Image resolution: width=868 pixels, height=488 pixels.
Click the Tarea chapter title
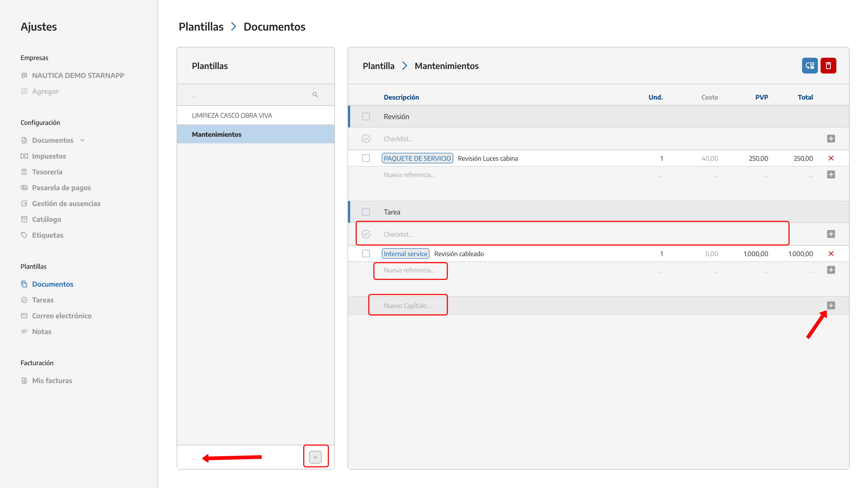point(392,212)
